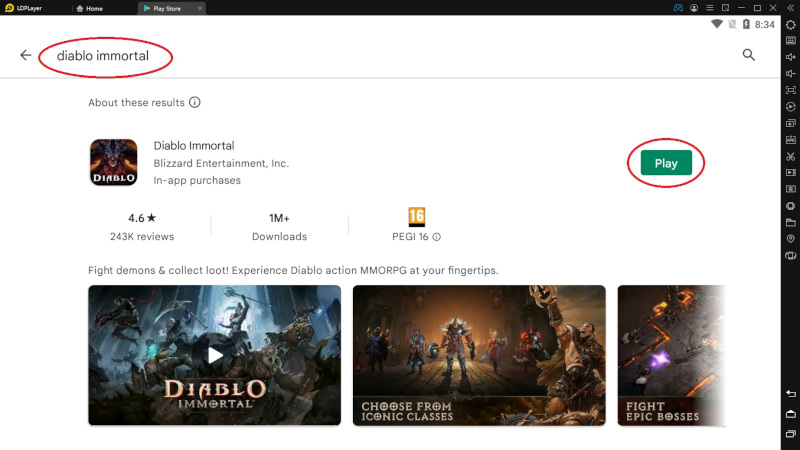Open multi-instance manager icon in sidebar
800x450 pixels.
click(790, 123)
